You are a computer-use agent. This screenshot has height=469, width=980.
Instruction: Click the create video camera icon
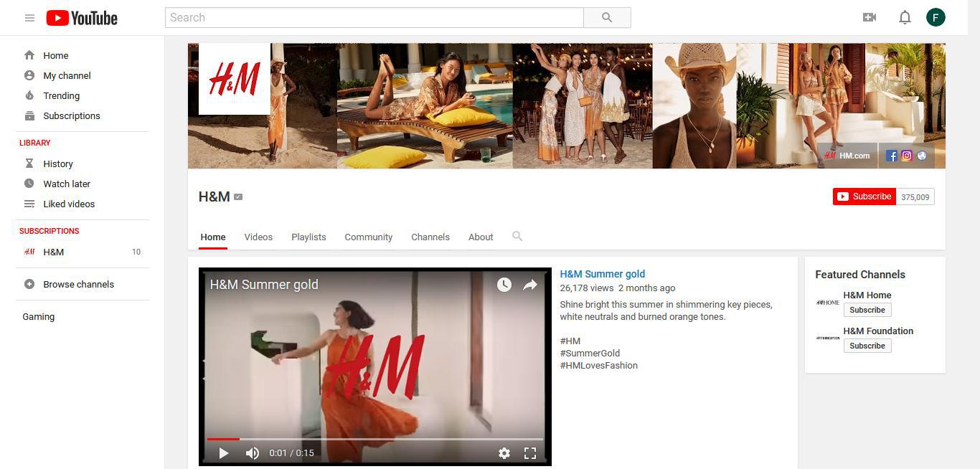(x=869, y=16)
